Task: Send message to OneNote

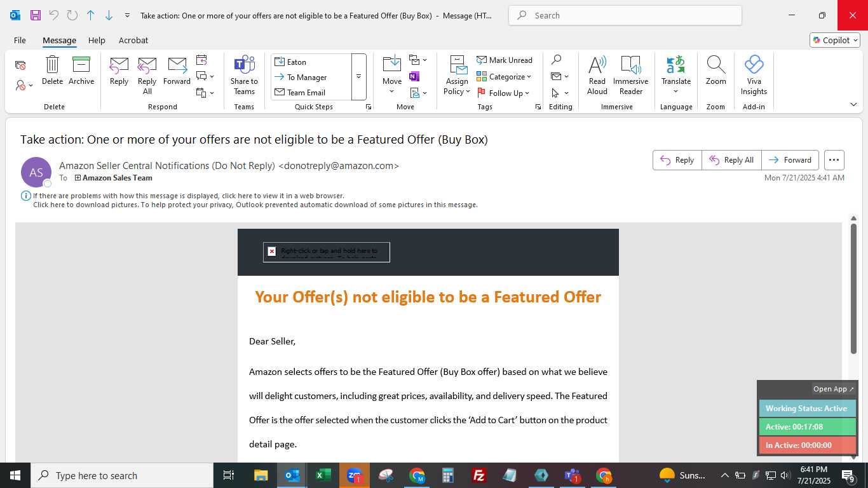Action: pyautogui.click(x=414, y=76)
